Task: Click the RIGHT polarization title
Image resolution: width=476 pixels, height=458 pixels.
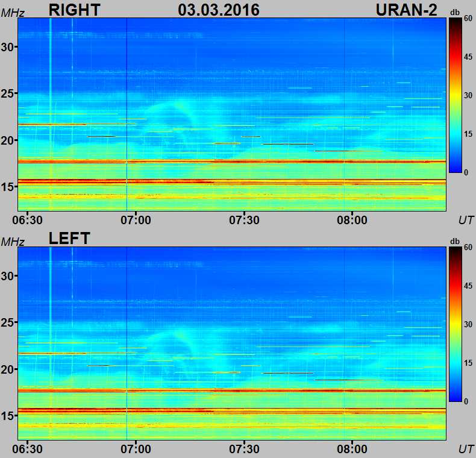Action: coord(74,10)
